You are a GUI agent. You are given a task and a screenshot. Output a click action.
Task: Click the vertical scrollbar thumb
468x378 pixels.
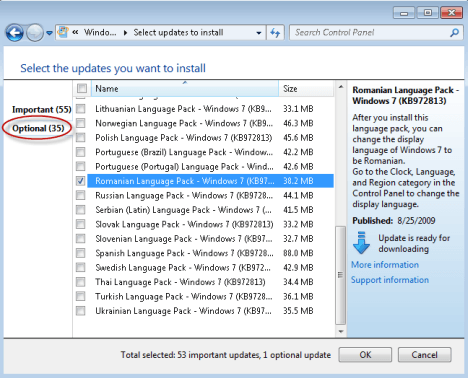click(341, 275)
